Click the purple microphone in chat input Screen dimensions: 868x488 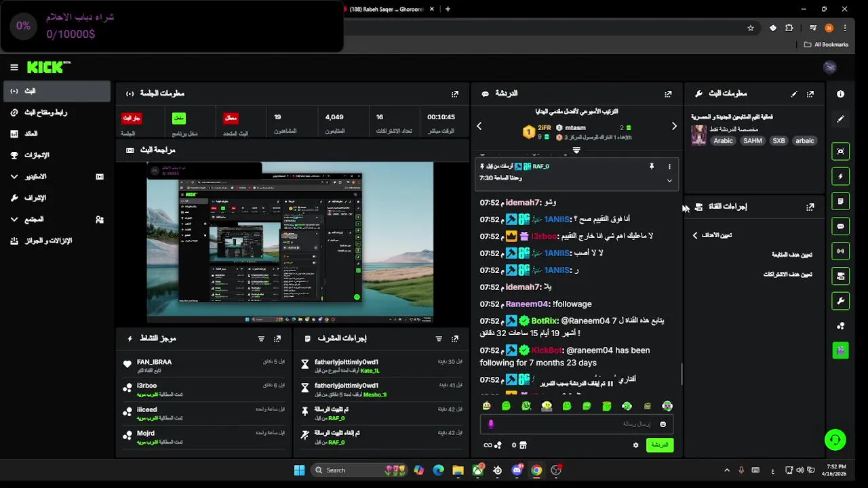491,424
